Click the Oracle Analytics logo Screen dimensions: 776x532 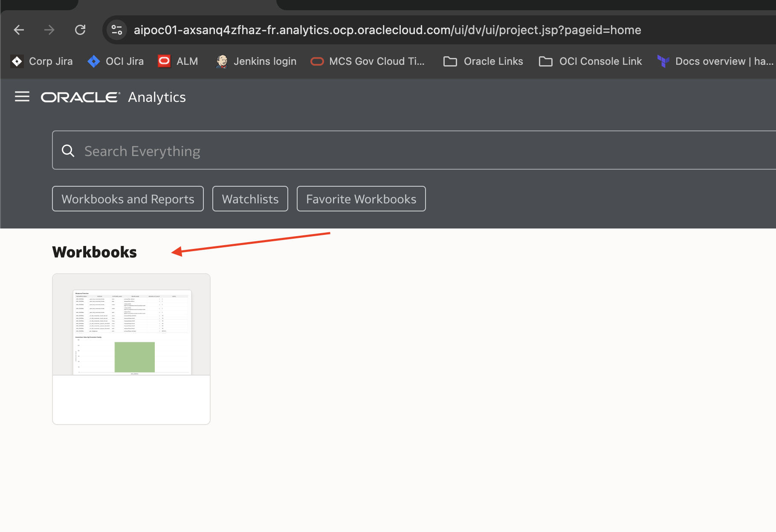[x=113, y=97]
